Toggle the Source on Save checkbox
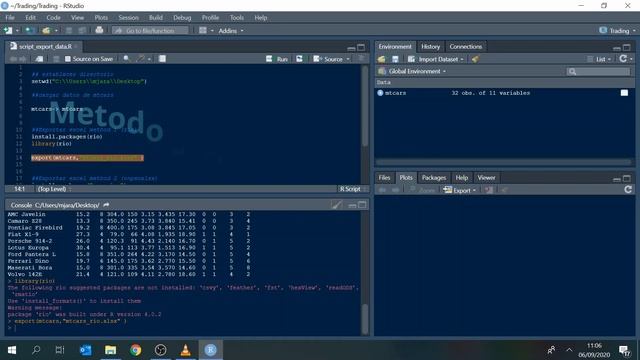640x360 pixels. coord(68,59)
